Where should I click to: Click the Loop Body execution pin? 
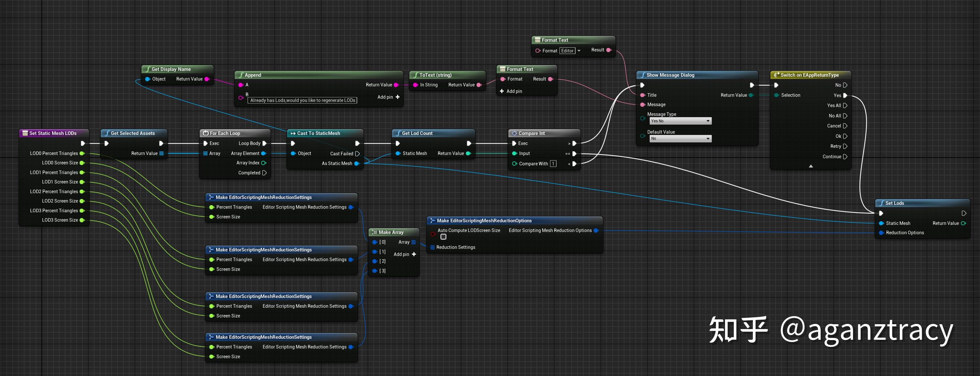pos(264,143)
